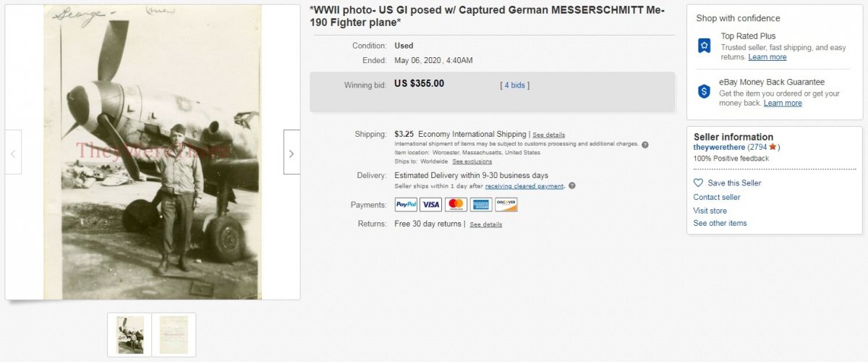Click Visit store link
This screenshot has width=868, height=362.
click(710, 211)
